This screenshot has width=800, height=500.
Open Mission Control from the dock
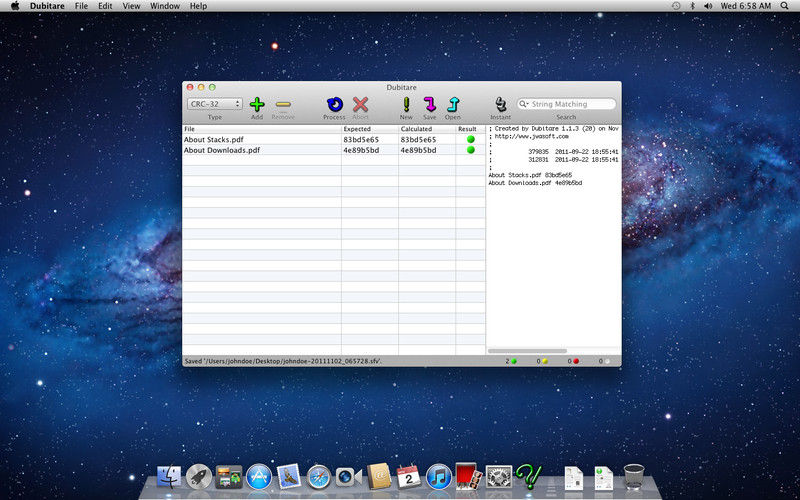pyautogui.click(x=229, y=476)
